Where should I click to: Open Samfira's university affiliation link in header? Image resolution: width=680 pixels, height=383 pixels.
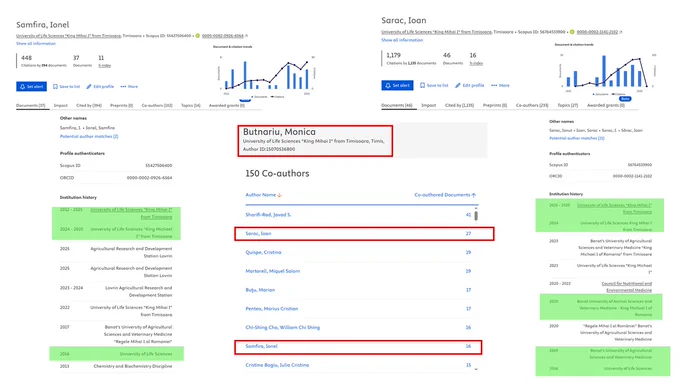[69, 36]
